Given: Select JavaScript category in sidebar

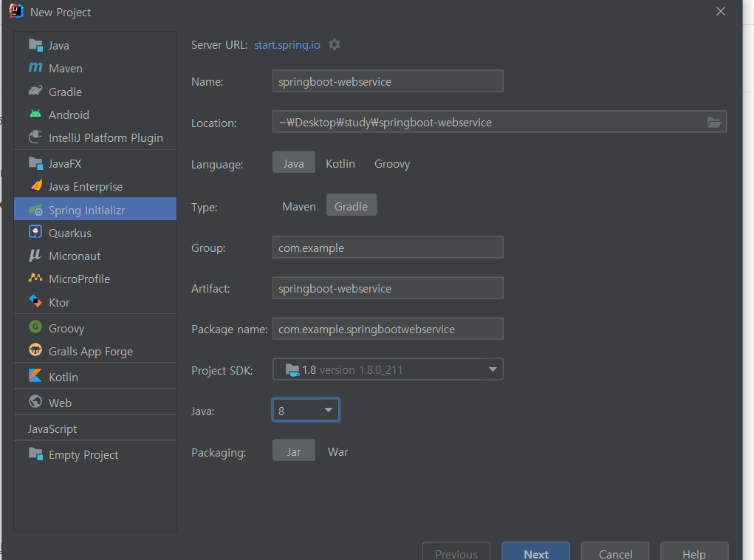Looking at the screenshot, I should pyautogui.click(x=52, y=428).
